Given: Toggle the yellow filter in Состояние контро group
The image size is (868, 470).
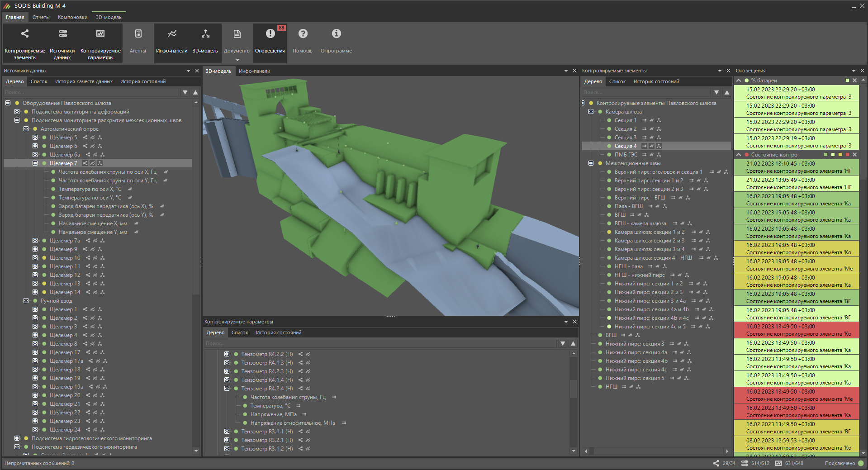Looking at the screenshot, I should coord(840,155).
